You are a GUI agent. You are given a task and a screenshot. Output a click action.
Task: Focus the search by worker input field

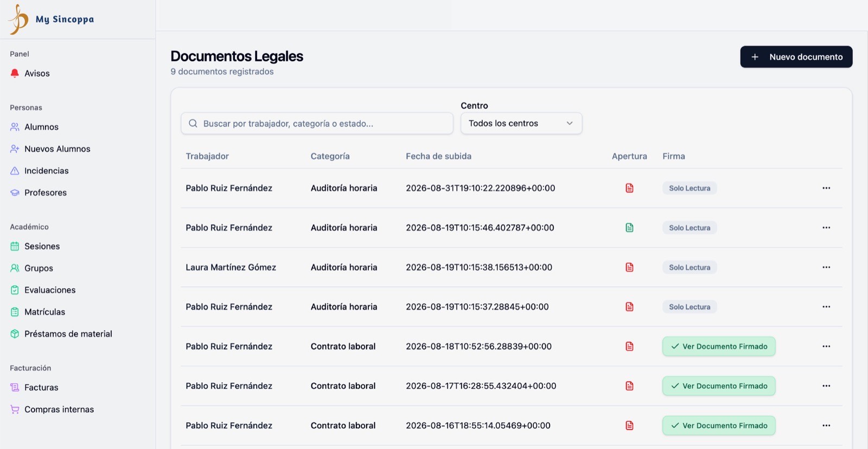pos(317,123)
